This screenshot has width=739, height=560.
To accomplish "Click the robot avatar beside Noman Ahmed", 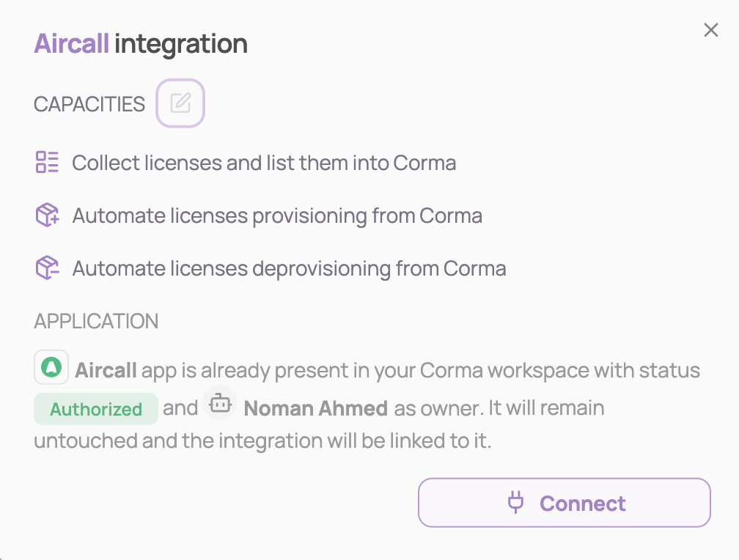I will (219, 403).
